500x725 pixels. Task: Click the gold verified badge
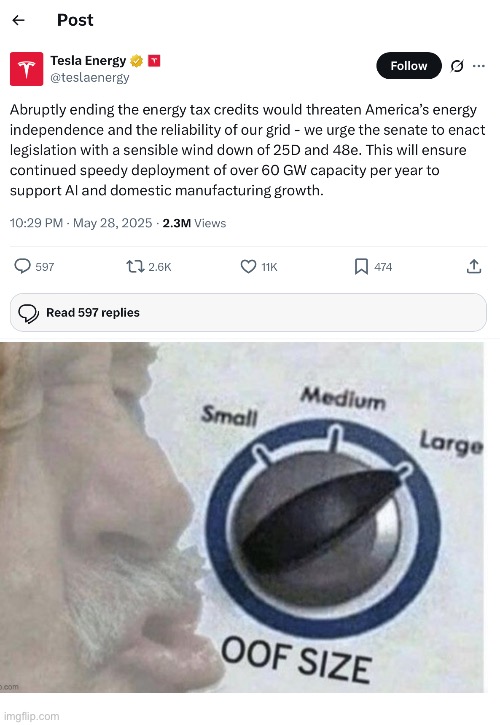pyautogui.click(x=136, y=61)
